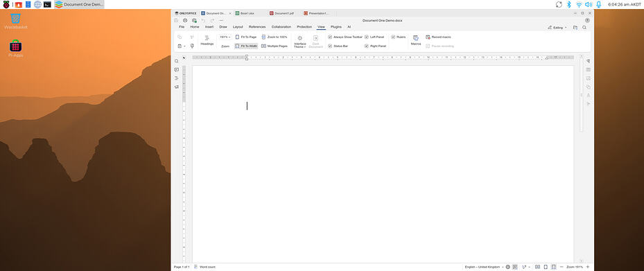Screen dimensions: 644x271
Task: Toggle the Multiple Pages view
Action: (x=275, y=46)
